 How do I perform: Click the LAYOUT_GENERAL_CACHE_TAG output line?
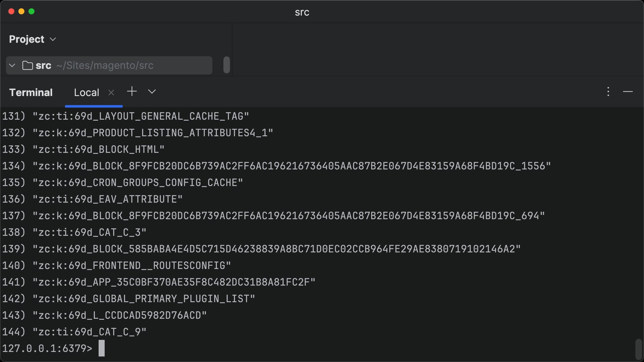pyautogui.click(x=126, y=116)
